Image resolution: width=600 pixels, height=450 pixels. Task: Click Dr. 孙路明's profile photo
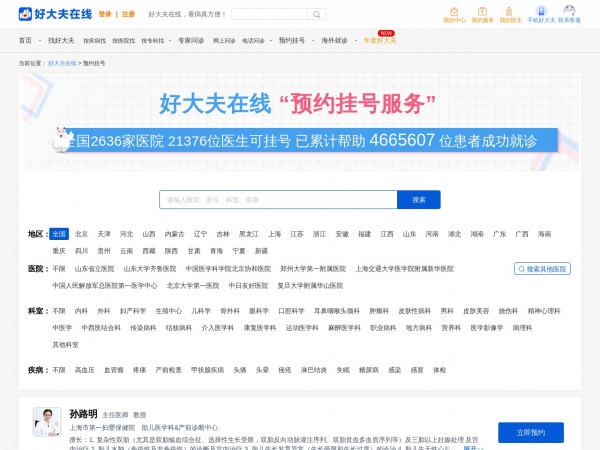coord(46,422)
